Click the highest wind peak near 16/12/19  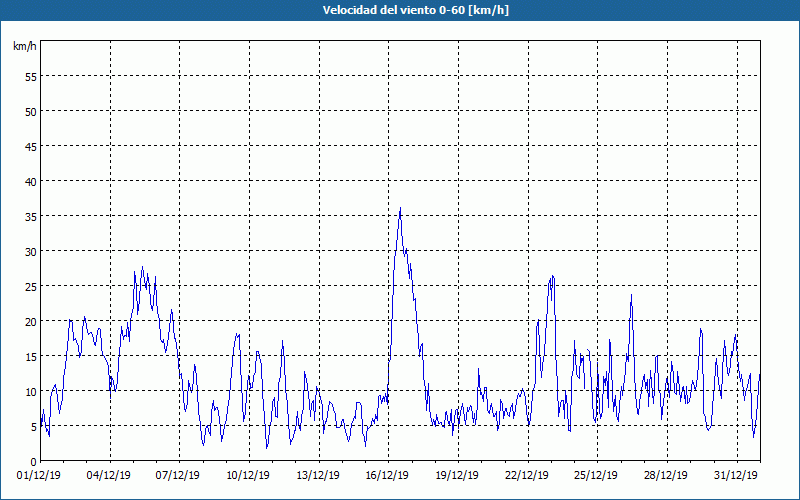(x=401, y=208)
